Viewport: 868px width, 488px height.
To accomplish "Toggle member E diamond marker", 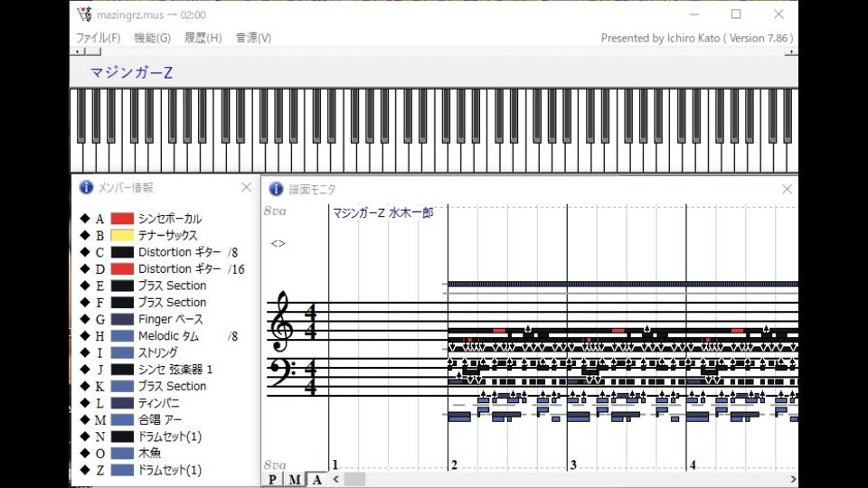I will [x=85, y=285].
